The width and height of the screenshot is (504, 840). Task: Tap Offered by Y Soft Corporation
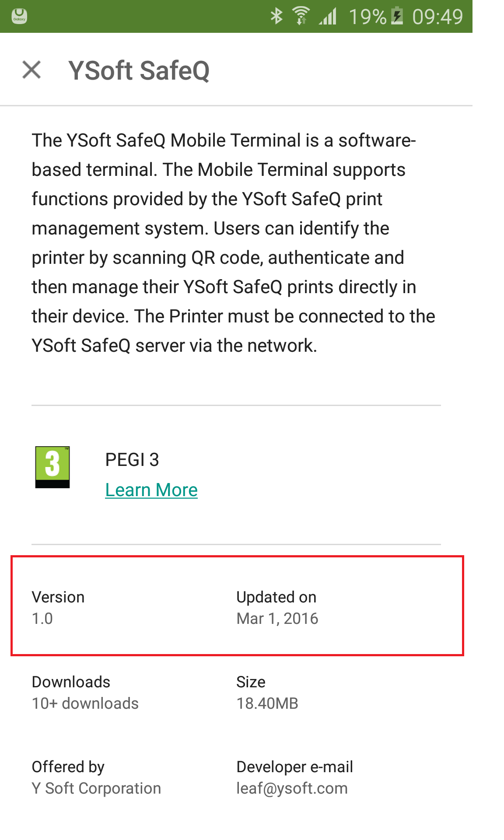pyautogui.click(x=96, y=777)
